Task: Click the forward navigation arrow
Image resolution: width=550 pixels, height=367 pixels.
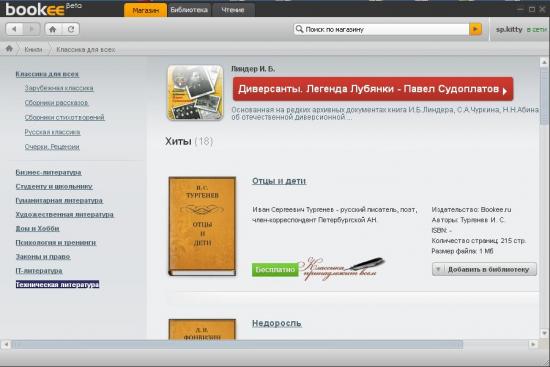Action: [x=32, y=29]
